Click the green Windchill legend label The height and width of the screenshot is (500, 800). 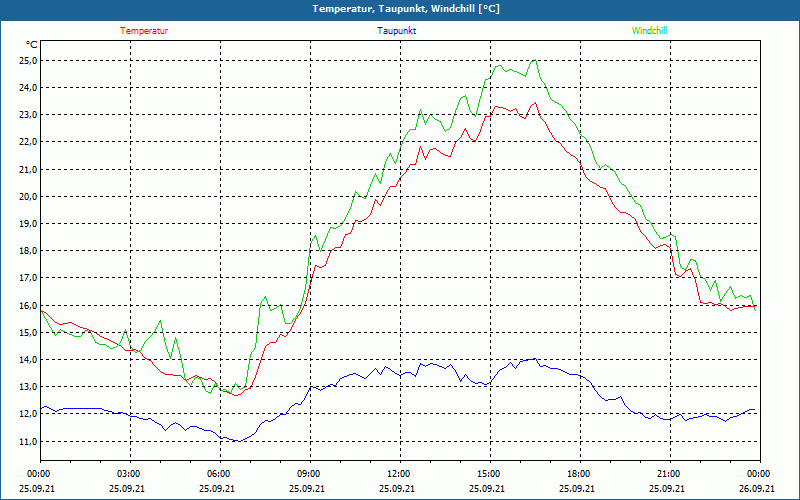tap(649, 31)
